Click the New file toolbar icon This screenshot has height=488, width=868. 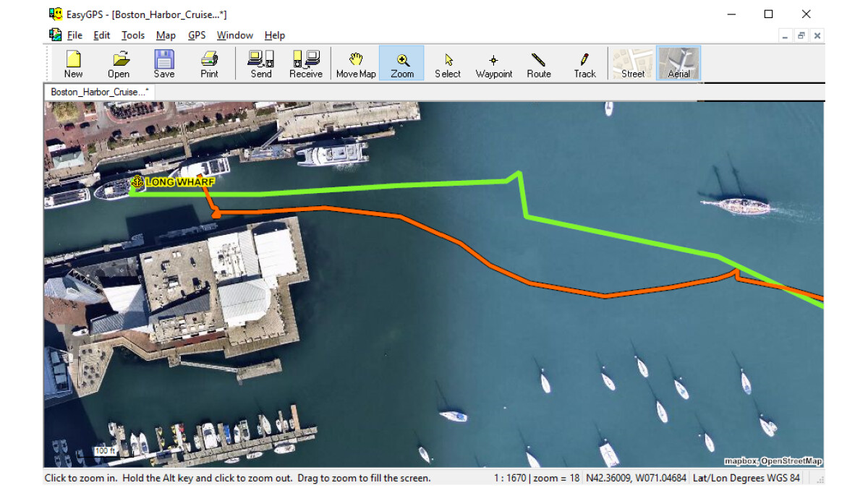73,64
